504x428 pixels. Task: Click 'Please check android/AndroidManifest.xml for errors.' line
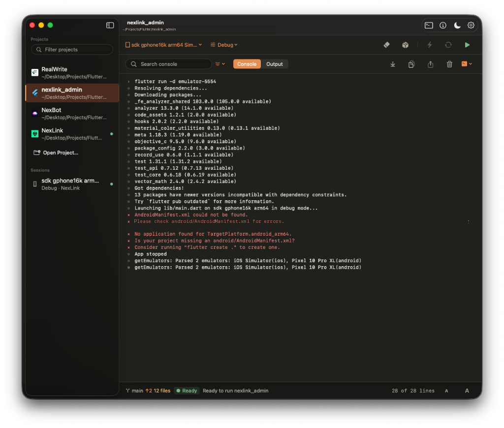(209, 221)
